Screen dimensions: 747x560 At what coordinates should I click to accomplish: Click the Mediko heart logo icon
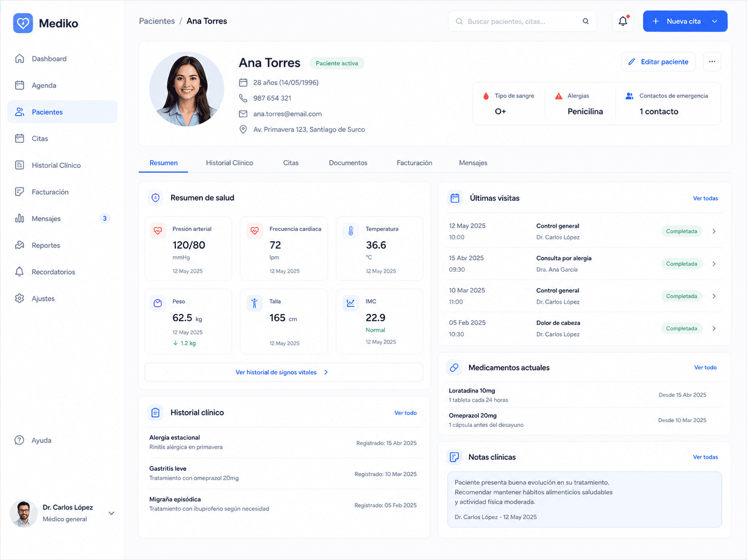[23, 23]
